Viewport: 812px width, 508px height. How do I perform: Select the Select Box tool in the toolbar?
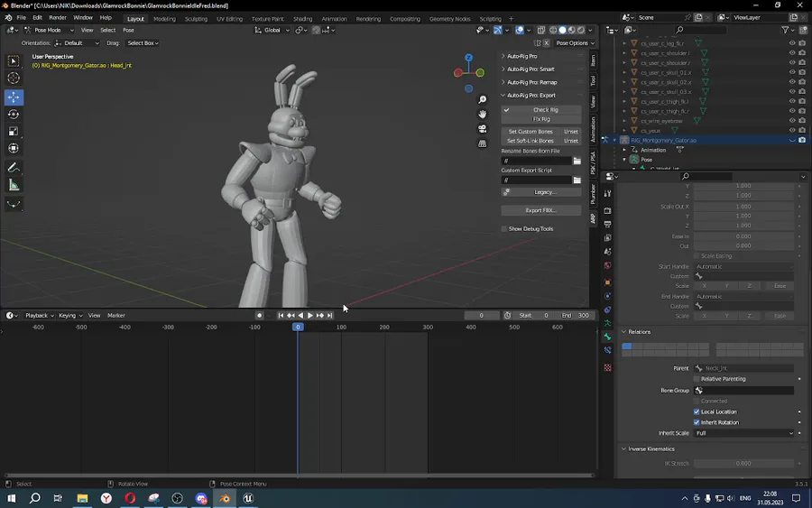[14, 61]
